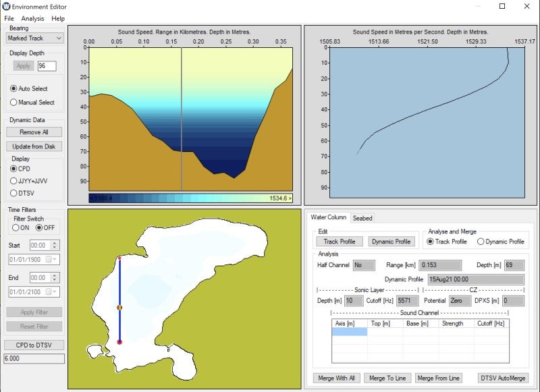540x392 pixels.
Task: Click the middle track position marker on map
Action: click(119, 307)
